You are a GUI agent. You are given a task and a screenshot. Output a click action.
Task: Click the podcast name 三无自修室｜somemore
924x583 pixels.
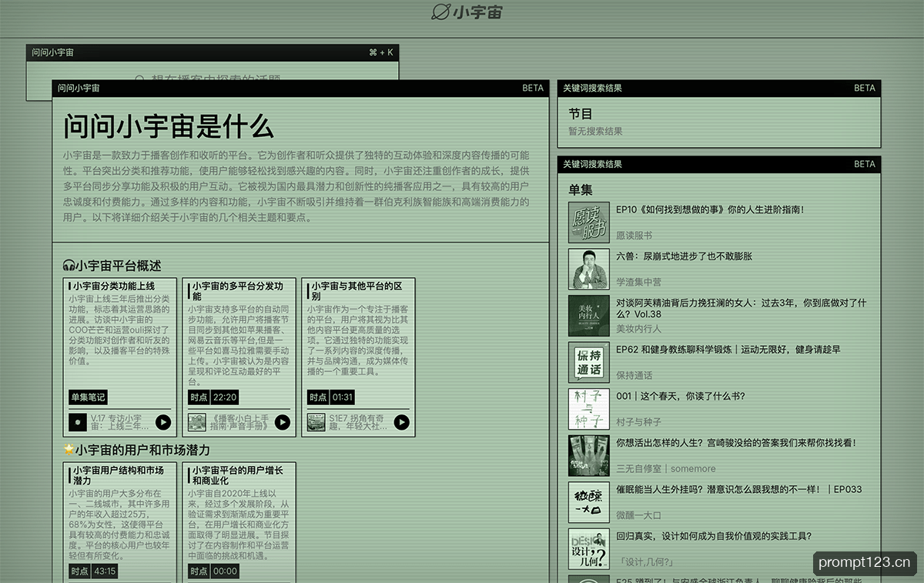(666, 469)
